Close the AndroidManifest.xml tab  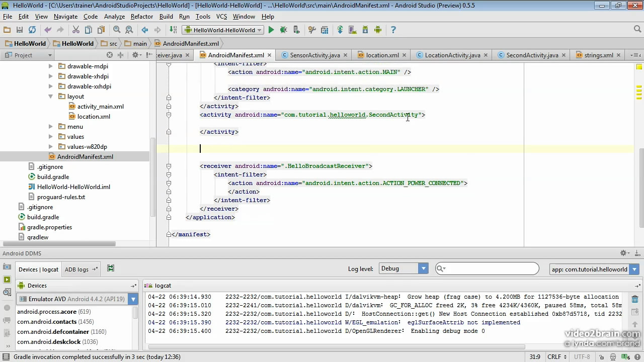tap(270, 55)
